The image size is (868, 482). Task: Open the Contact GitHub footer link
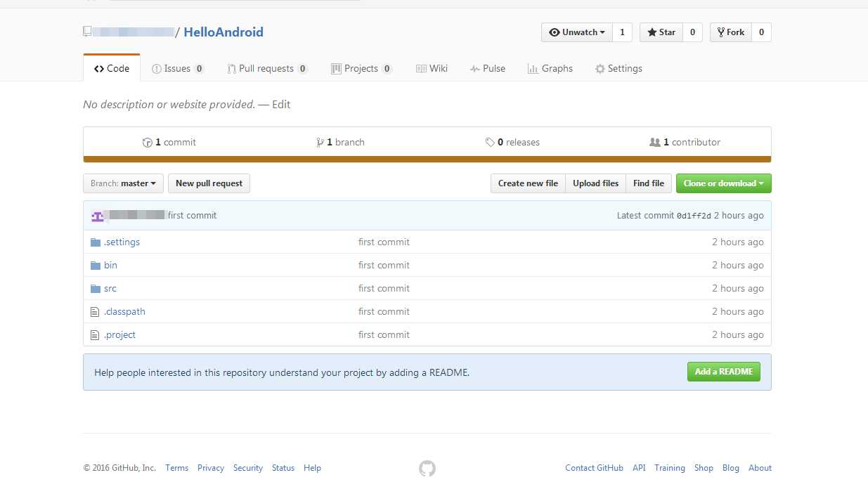[x=594, y=468]
